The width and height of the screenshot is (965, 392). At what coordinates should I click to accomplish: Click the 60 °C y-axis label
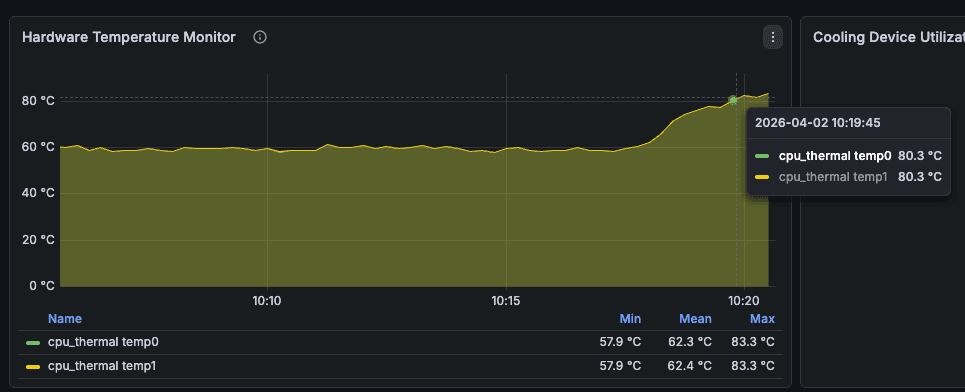pyautogui.click(x=39, y=147)
